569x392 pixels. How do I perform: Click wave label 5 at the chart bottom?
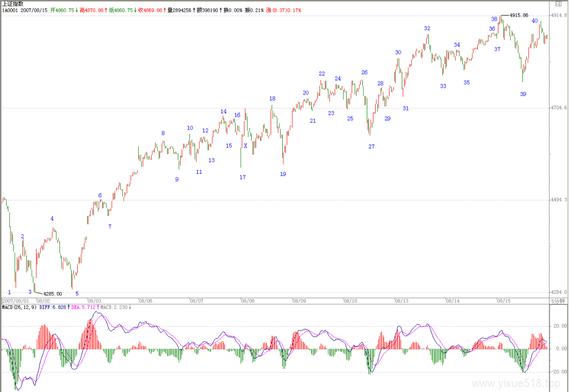pos(77,294)
